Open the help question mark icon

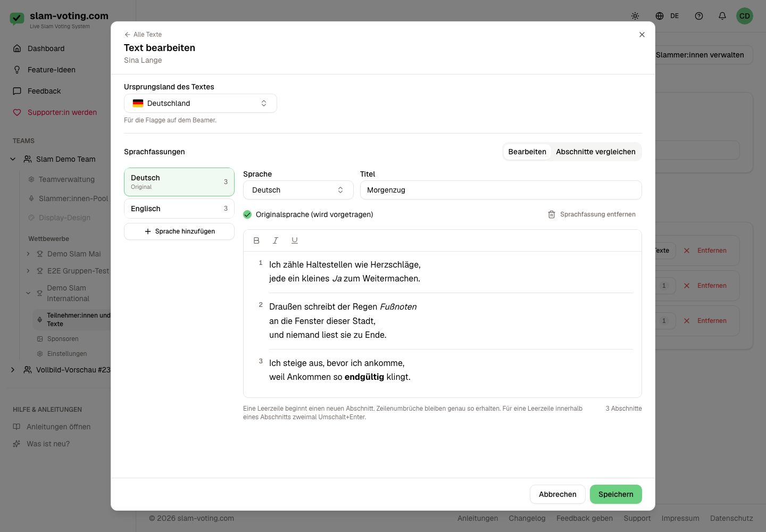[699, 16]
